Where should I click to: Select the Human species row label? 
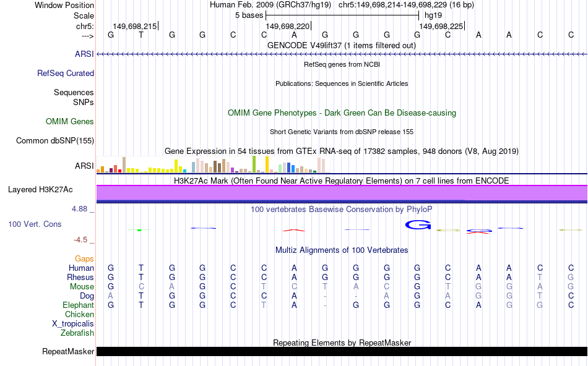81,268
